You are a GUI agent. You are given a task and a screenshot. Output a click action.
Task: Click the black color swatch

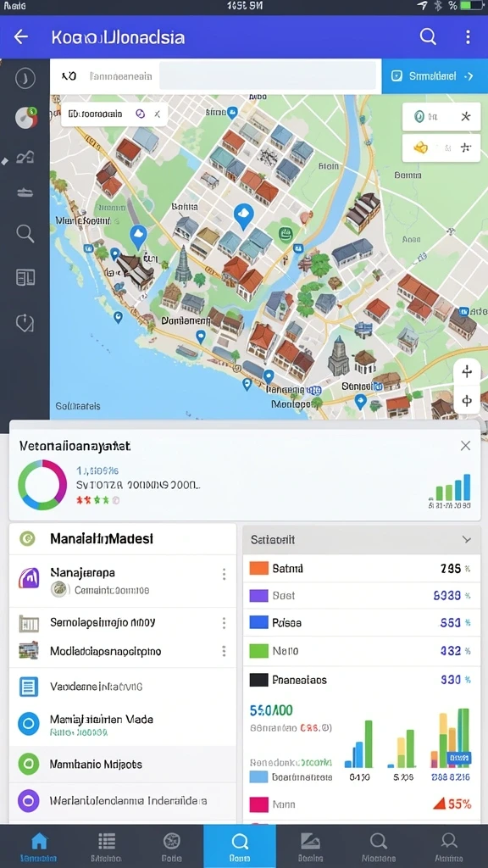259,680
